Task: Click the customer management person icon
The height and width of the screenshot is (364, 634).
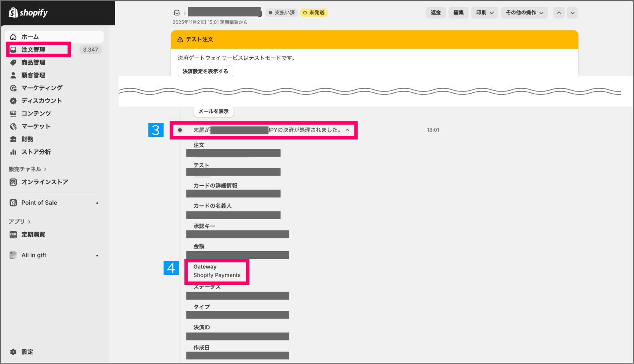Action: 13,75
